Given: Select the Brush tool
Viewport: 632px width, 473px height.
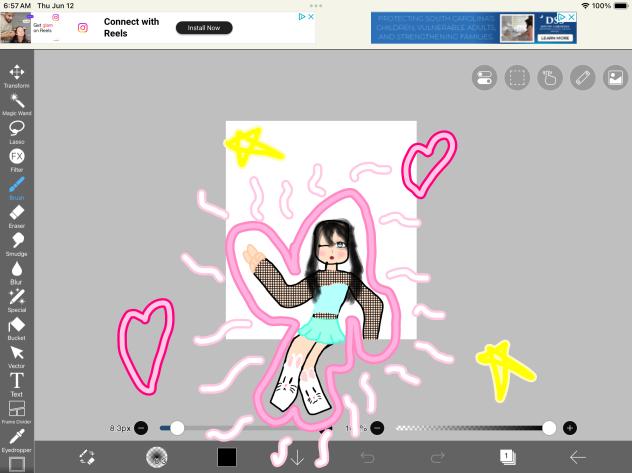Looking at the screenshot, I should pyautogui.click(x=17, y=188).
